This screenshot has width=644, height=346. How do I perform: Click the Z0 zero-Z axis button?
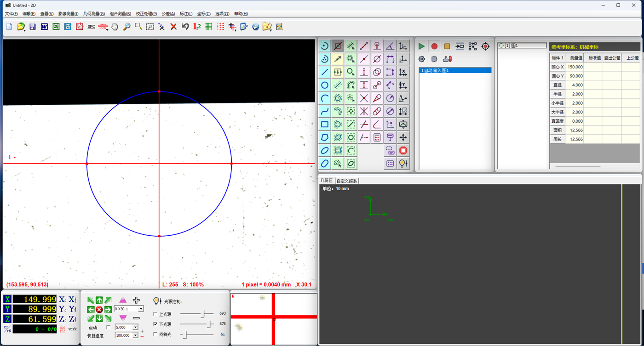click(62, 319)
